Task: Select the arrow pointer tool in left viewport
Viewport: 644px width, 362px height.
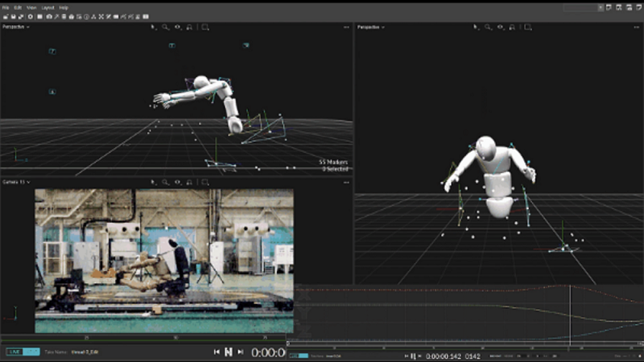Action: (153, 27)
